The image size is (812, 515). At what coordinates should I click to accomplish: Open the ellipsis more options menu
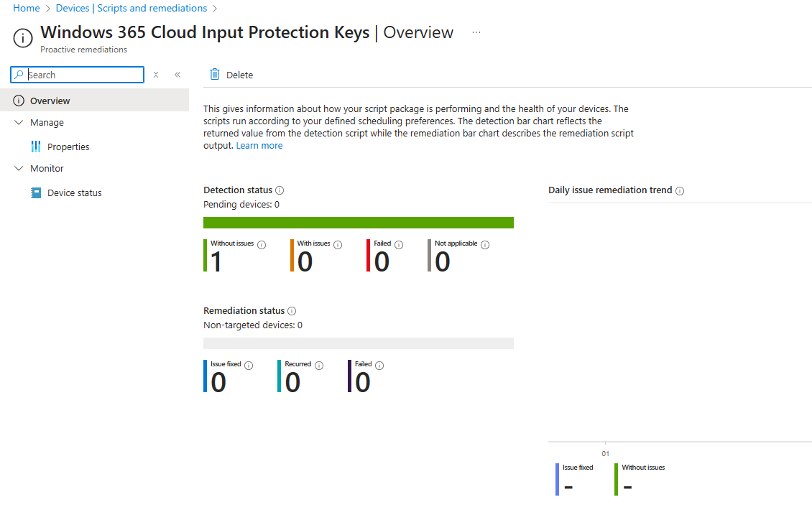click(476, 33)
